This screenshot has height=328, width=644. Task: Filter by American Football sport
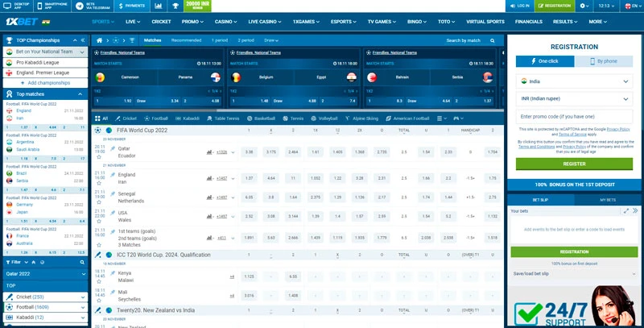click(407, 118)
